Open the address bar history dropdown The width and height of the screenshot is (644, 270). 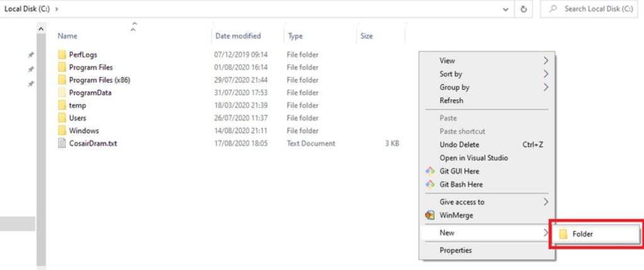(506, 9)
